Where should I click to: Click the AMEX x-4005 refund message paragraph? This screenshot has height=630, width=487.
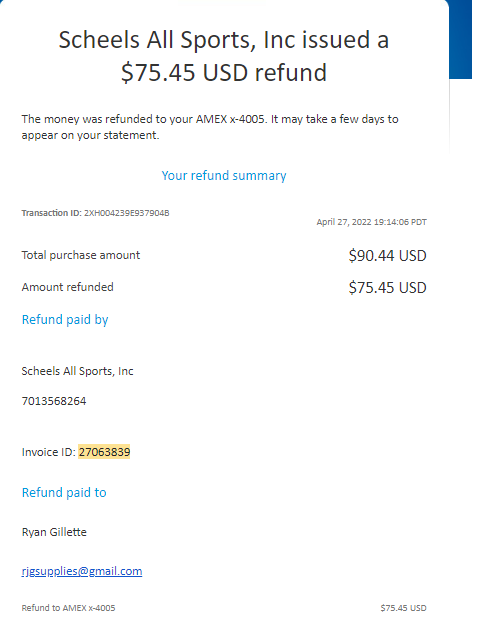tap(210, 127)
